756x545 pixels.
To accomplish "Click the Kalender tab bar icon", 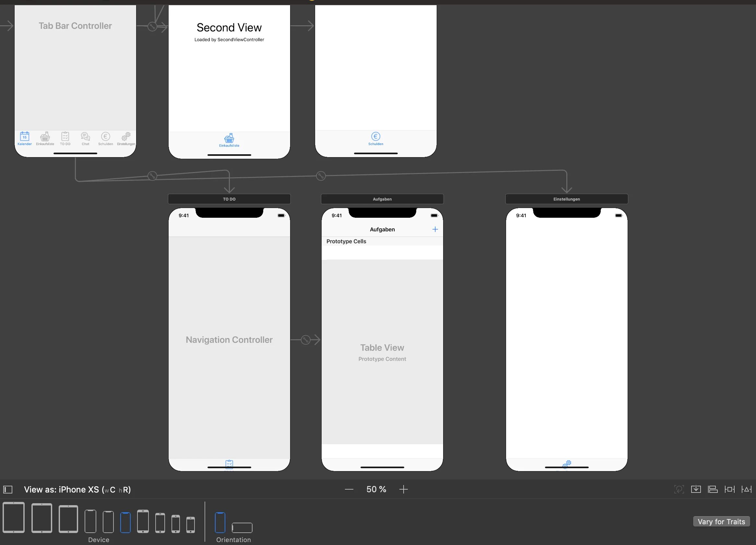I will [x=24, y=137].
